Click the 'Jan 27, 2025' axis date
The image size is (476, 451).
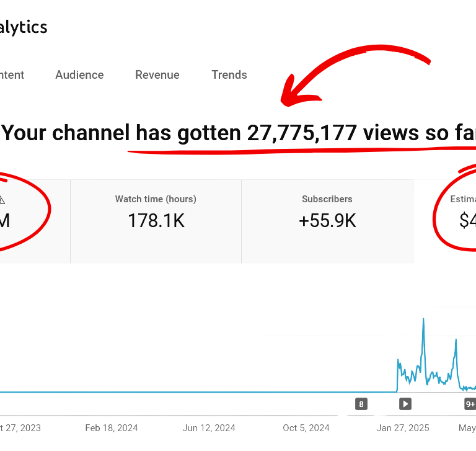(x=403, y=428)
